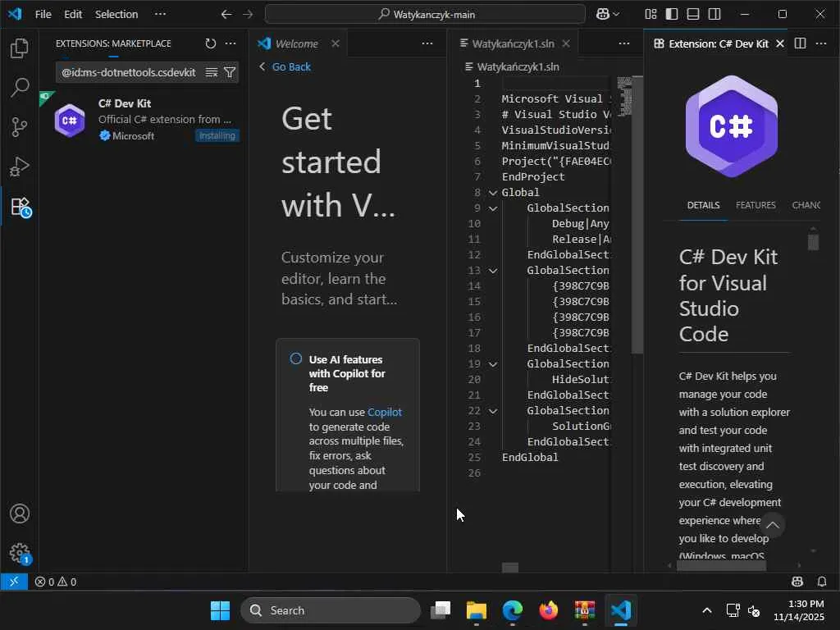Open more actions in Welcome editor group

pyautogui.click(x=427, y=43)
